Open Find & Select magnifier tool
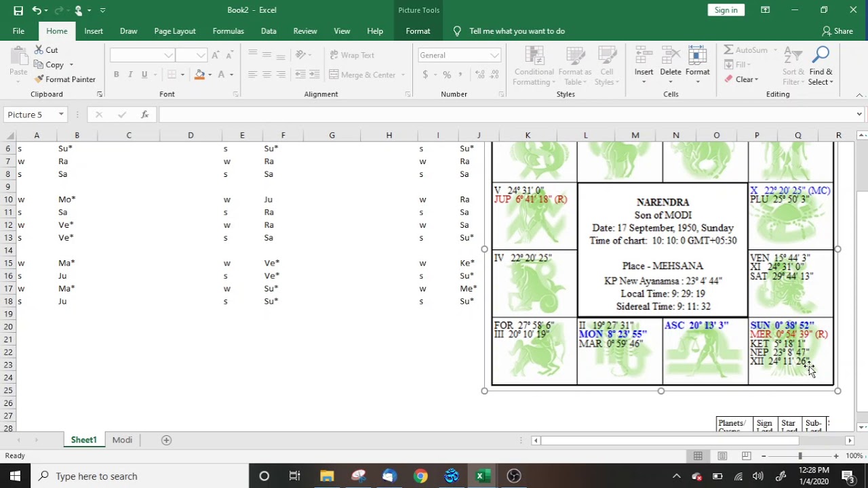 (x=821, y=55)
